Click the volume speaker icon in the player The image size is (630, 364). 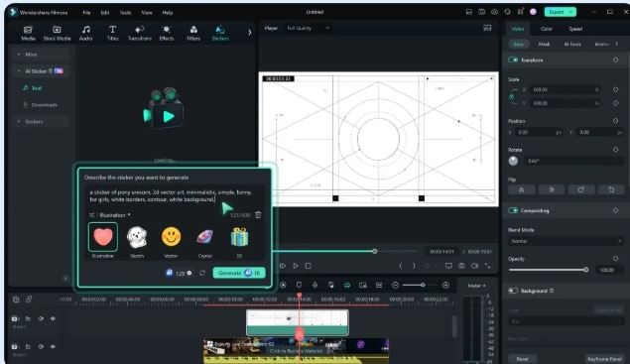pos(474,266)
